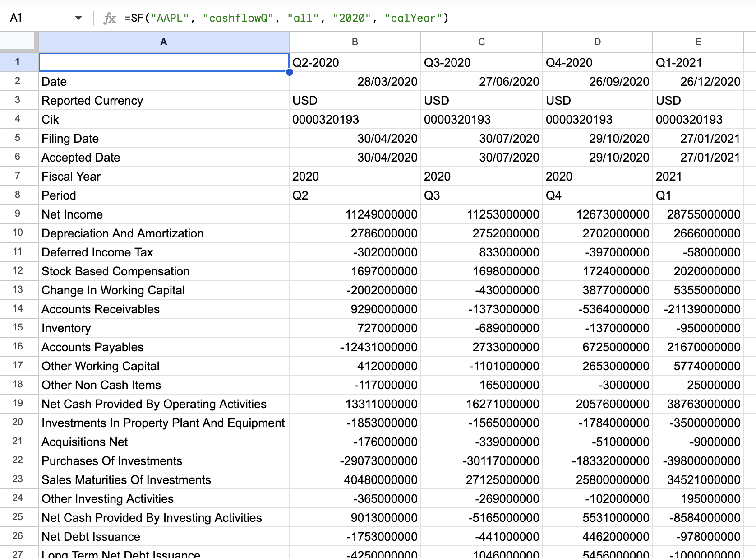The height and width of the screenshot is (558, 756).
Task: Click 'Investments In Property Plant And Equipment'
Action: (x=164, y=423)
